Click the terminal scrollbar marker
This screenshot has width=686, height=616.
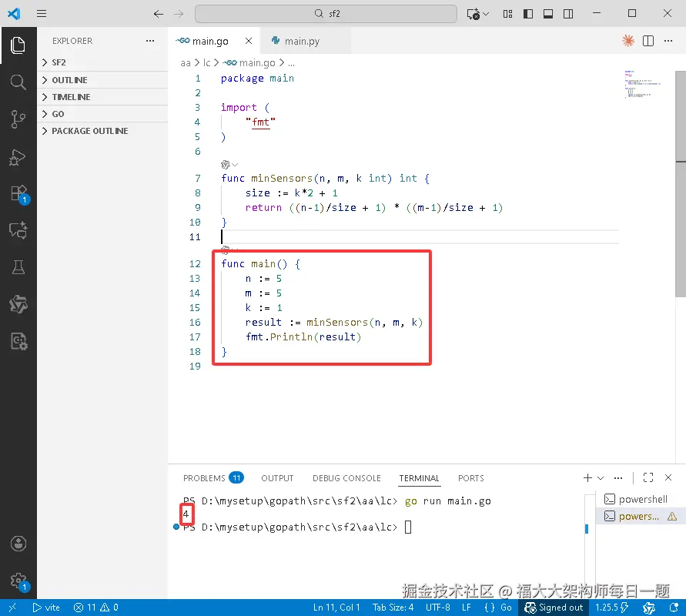pyautogui.click(x=587, y=529)
